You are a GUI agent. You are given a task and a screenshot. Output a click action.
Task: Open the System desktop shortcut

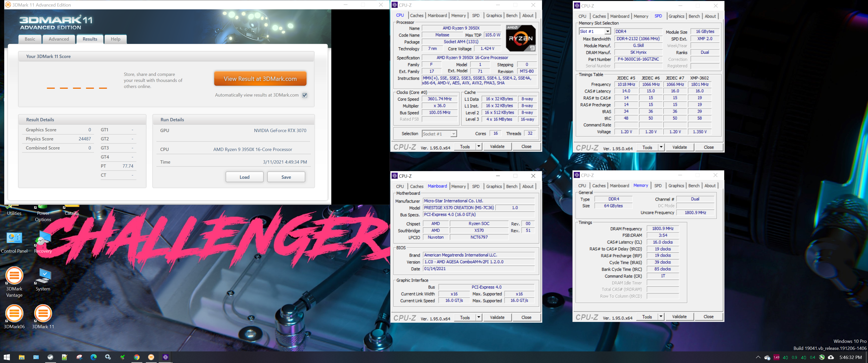pyautogui.click(x=43, y=280)
